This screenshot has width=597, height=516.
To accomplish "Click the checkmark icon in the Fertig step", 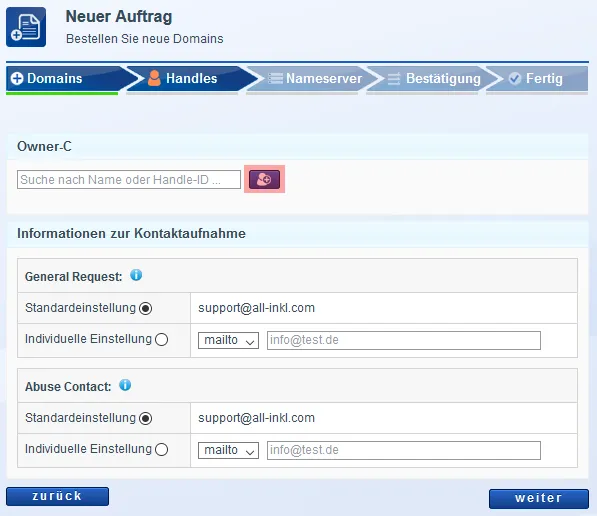I will point(515,78).
